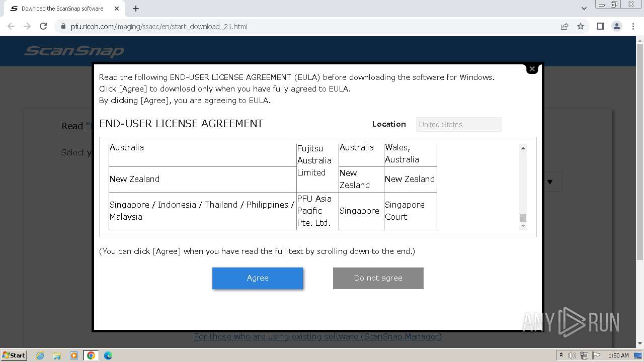Open the Chrome three-dot menu

pos(633,27)
